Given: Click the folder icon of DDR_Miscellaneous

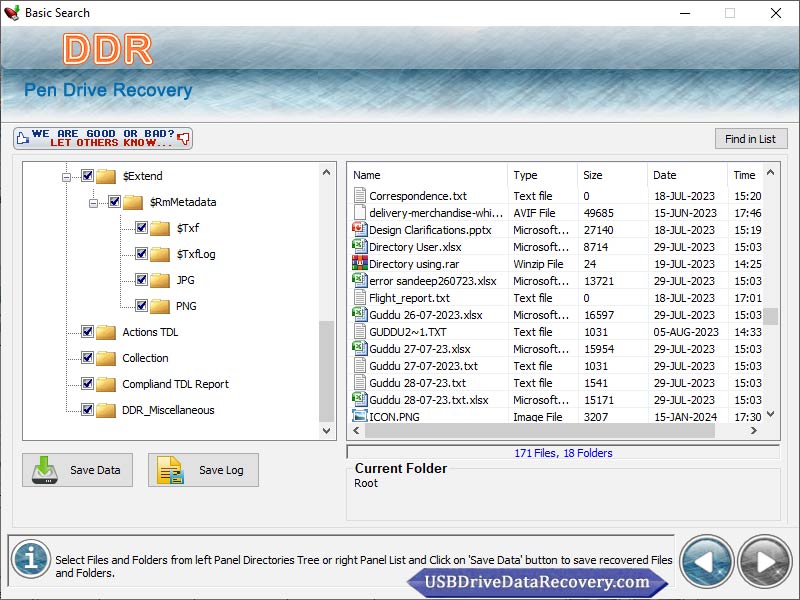Looking at the screenshot, I should (106, 411).
